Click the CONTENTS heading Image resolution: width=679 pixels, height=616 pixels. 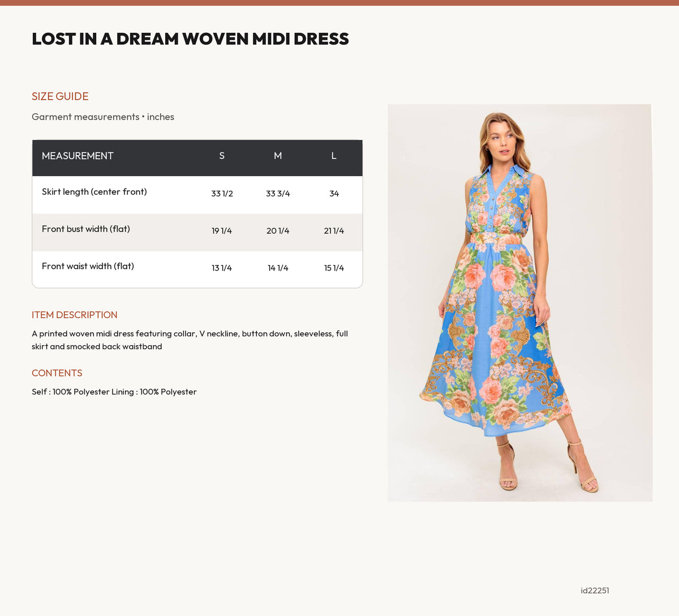(x=57, y=373)
